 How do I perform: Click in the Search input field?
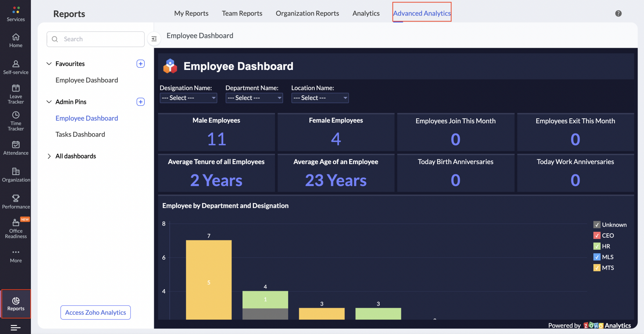click(96, 39)
